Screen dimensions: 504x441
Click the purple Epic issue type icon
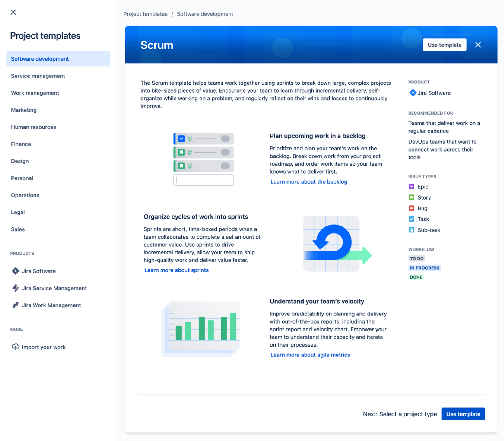pos(411,186)
